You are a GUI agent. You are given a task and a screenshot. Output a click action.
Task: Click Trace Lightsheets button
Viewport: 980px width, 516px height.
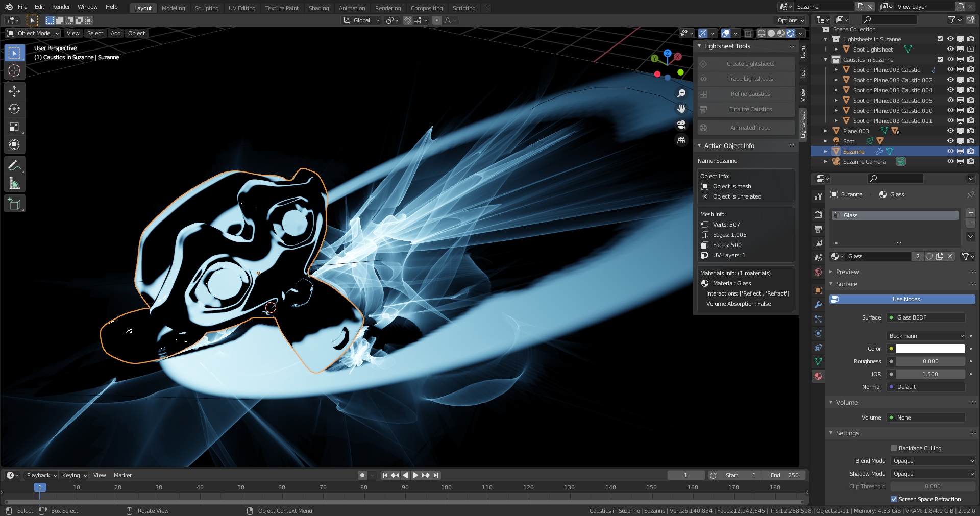746,79
